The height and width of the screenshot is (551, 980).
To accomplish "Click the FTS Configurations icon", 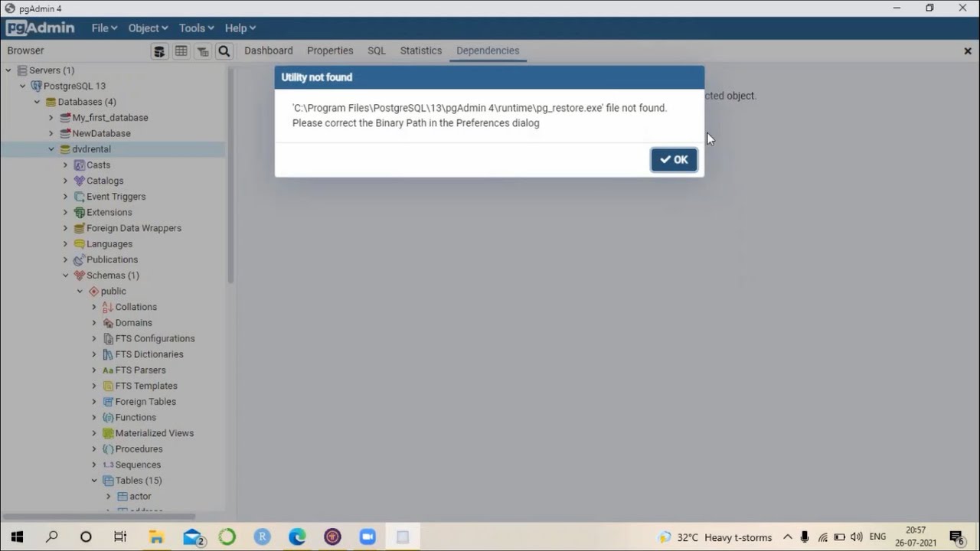I will [x=108, y=338].
